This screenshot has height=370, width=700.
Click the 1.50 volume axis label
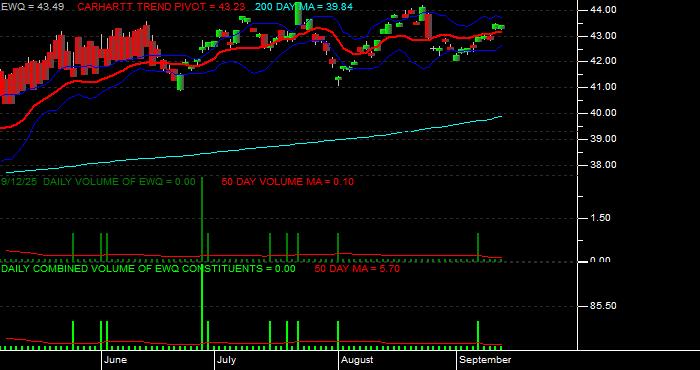[600, 218]
